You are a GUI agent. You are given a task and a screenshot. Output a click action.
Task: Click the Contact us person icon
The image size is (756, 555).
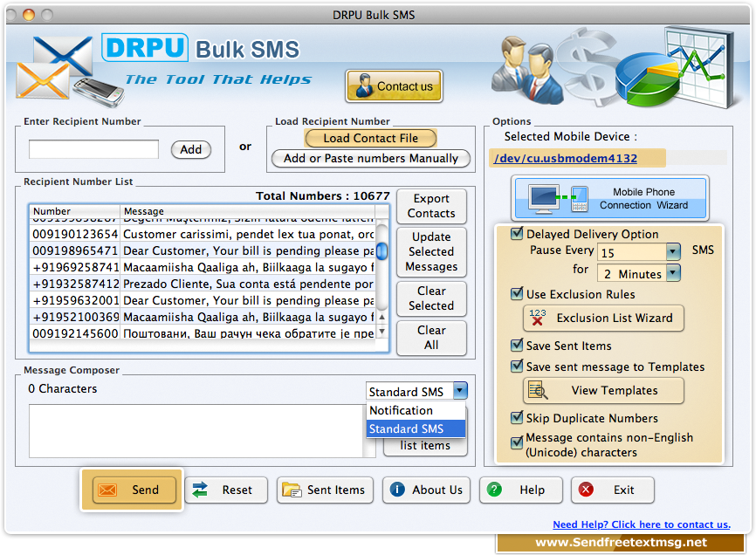coord(364,86)
